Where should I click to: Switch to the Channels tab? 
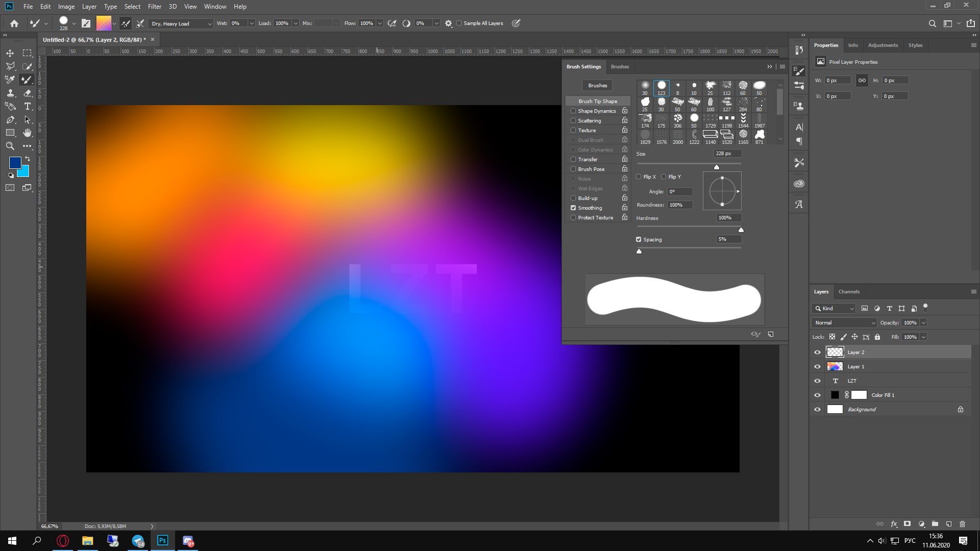pos(849,292)
